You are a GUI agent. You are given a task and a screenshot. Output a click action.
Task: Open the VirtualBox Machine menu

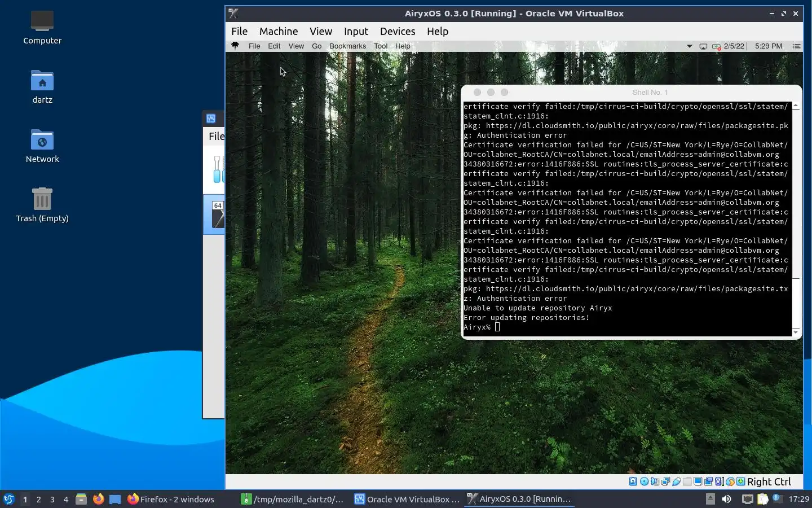click(x=279, y=31)
